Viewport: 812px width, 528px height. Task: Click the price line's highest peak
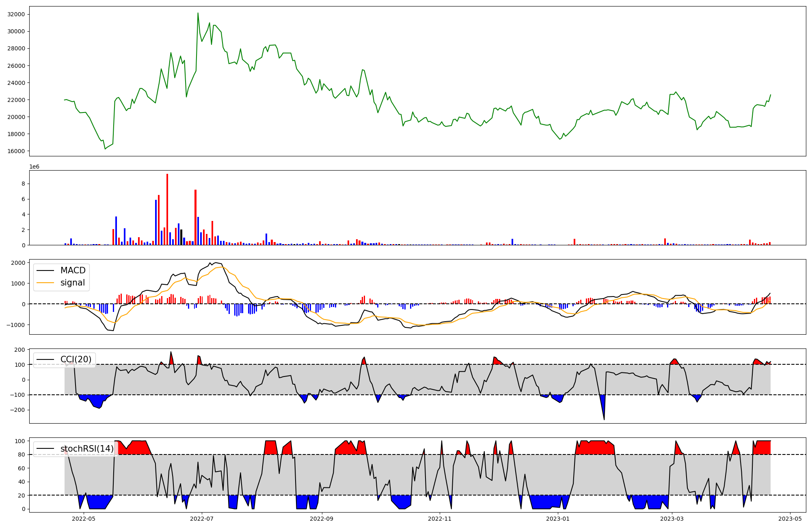(198, 13)
